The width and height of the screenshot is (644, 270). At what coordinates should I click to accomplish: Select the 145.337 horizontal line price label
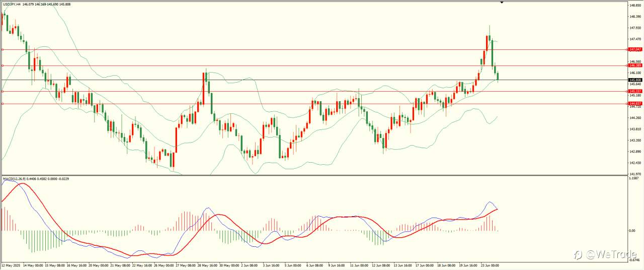635,91
